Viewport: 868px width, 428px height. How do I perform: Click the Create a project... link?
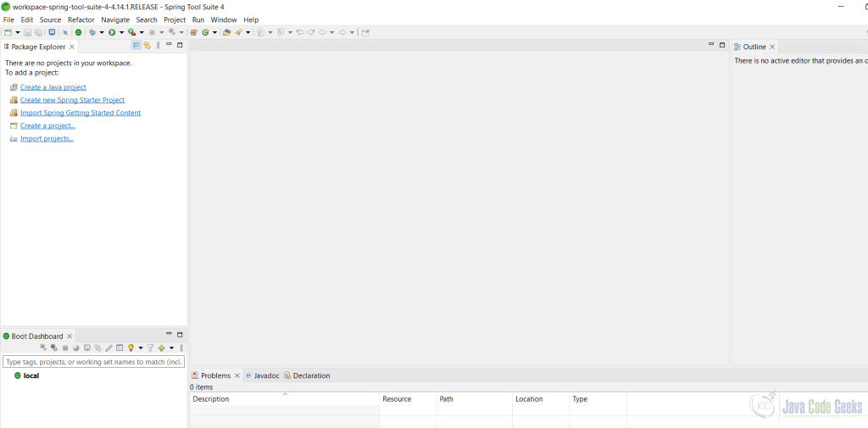pos(47,125)
